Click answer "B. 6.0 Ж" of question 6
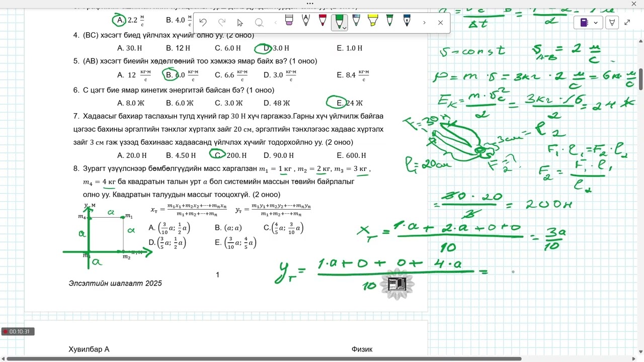Viewport: 644px width, 362px height. [180, 104]
